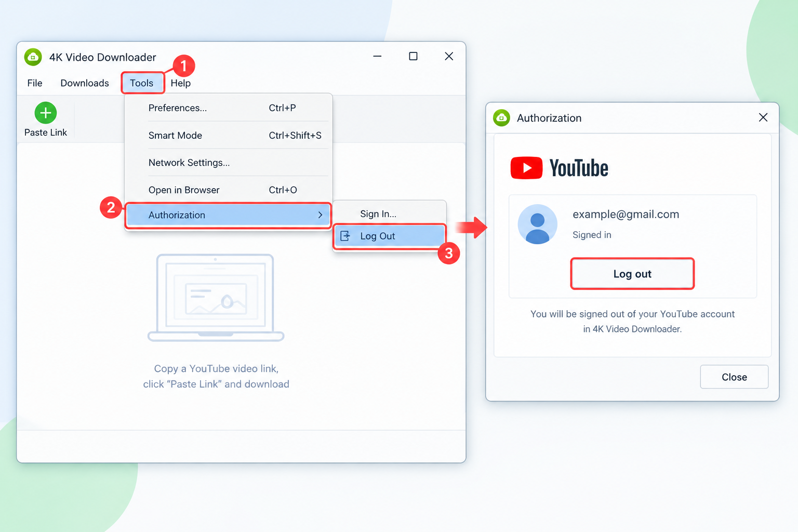Click the 4K Video Downloader app logo
This screenshot has width=798, height=532.
[33, 57]
